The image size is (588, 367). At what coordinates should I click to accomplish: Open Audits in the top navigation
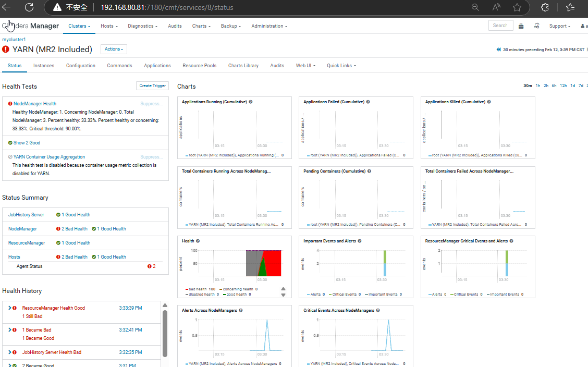point(175,26)
